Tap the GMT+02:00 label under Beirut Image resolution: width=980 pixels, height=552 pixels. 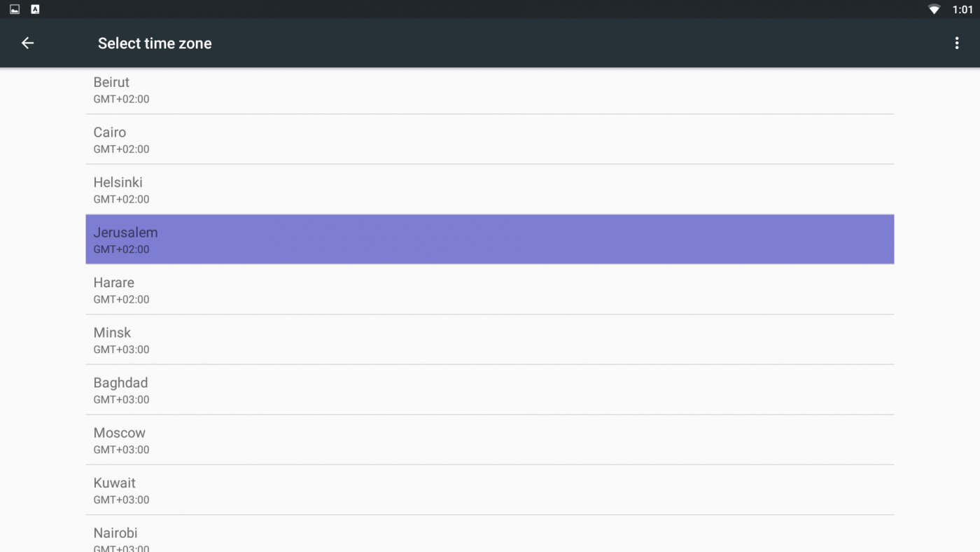click(x=121, y=99)
